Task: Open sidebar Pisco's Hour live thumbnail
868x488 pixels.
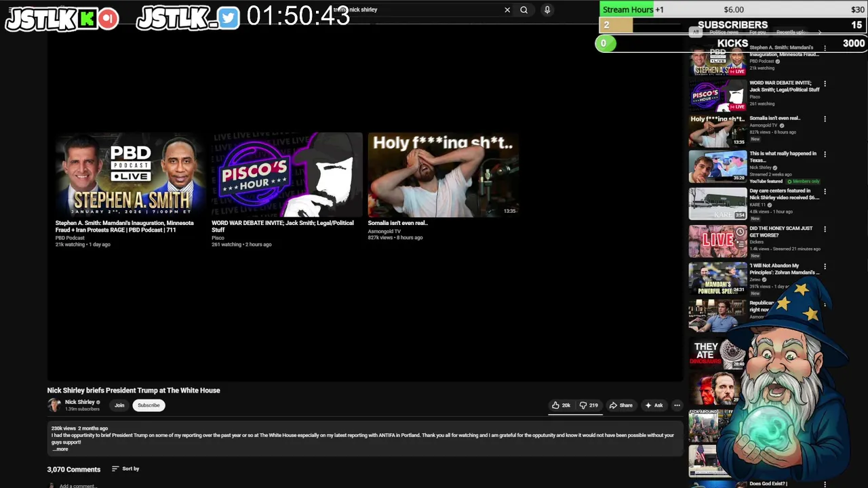Action: 717,95
